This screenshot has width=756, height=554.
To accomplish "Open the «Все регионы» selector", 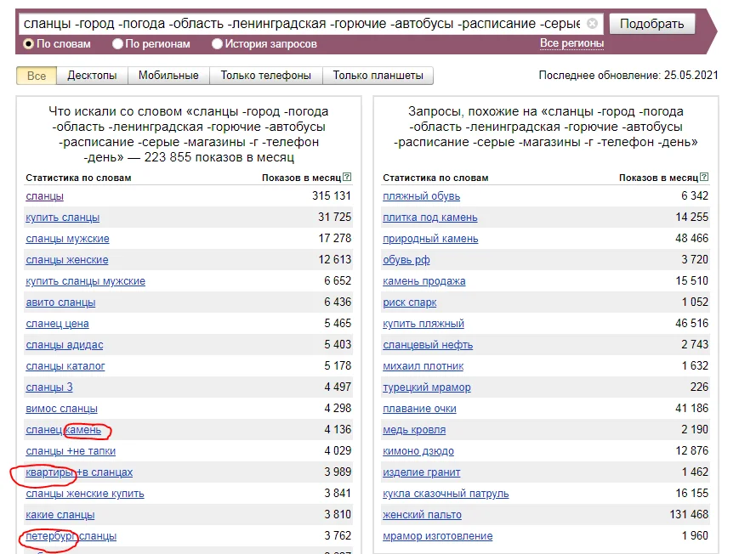I will pyautogui.click(x=571, y=43).
